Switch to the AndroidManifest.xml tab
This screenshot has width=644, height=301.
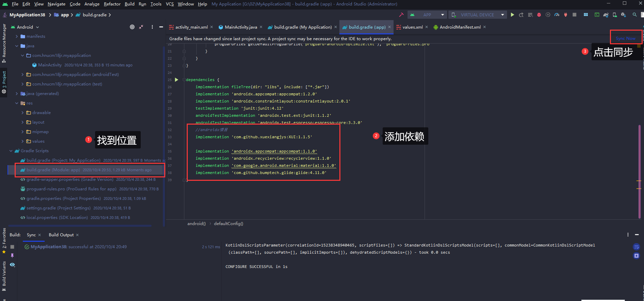(x=460, y=27)
